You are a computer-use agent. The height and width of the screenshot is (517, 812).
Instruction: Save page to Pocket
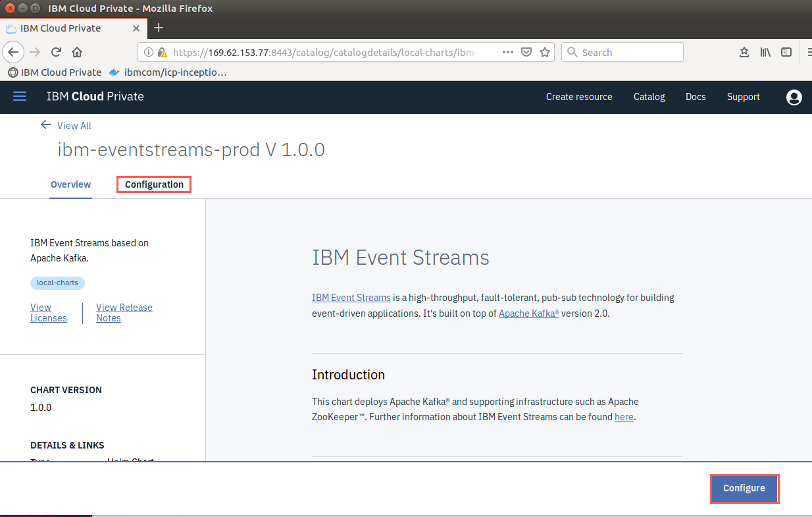click(x=526, y=52)
